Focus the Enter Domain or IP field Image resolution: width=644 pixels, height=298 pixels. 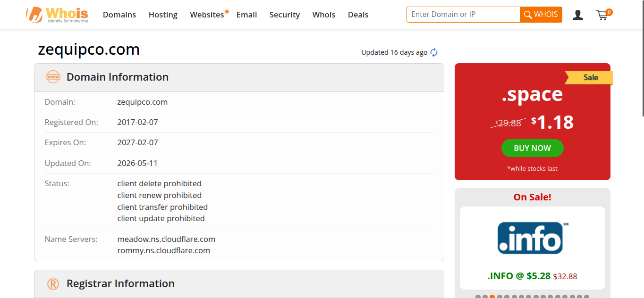[463, 15]
